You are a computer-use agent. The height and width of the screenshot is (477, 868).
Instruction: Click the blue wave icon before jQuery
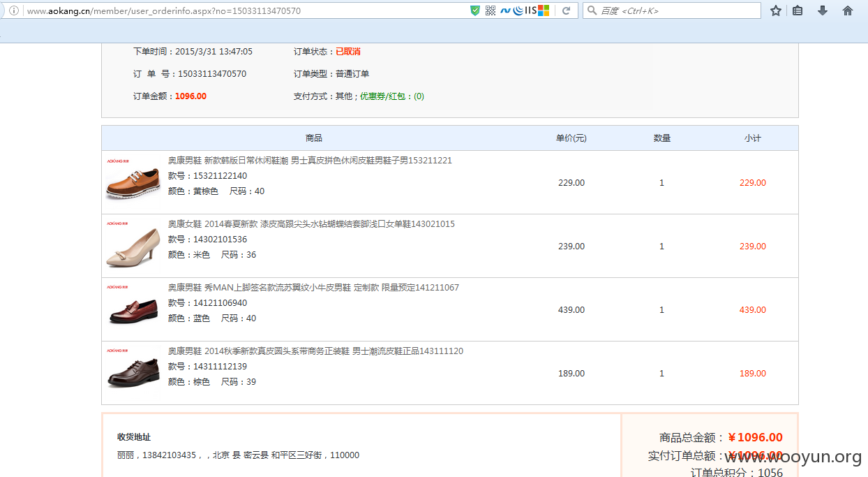pyautogui.click(x=505, y=10)
